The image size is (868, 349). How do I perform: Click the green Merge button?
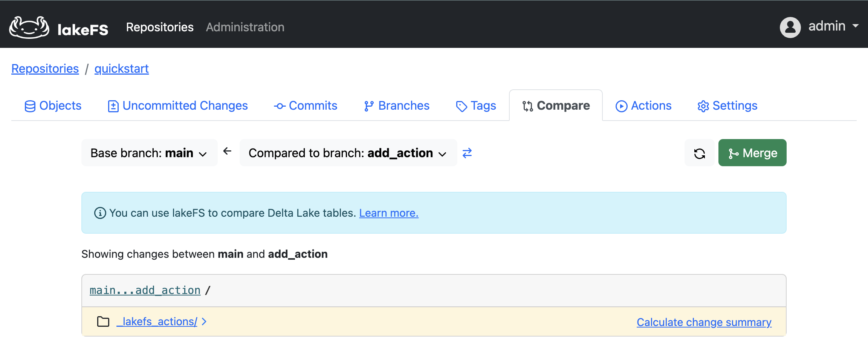coord(752,153)
